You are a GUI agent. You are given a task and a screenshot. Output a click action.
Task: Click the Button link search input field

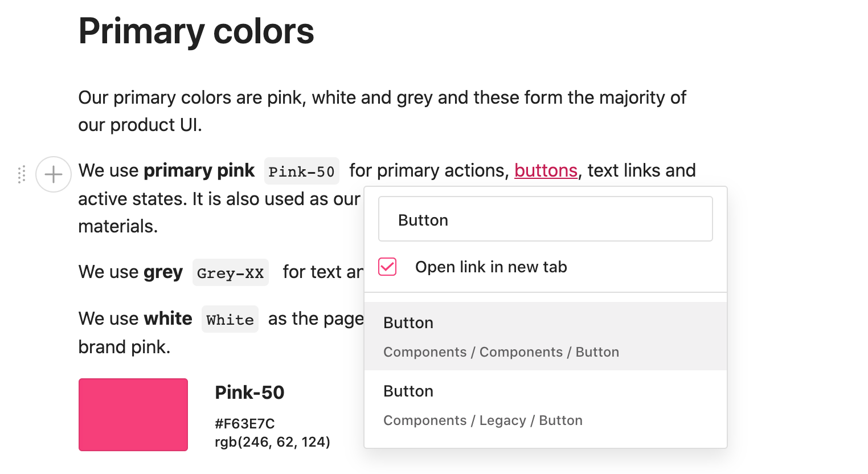pos(545,219)
